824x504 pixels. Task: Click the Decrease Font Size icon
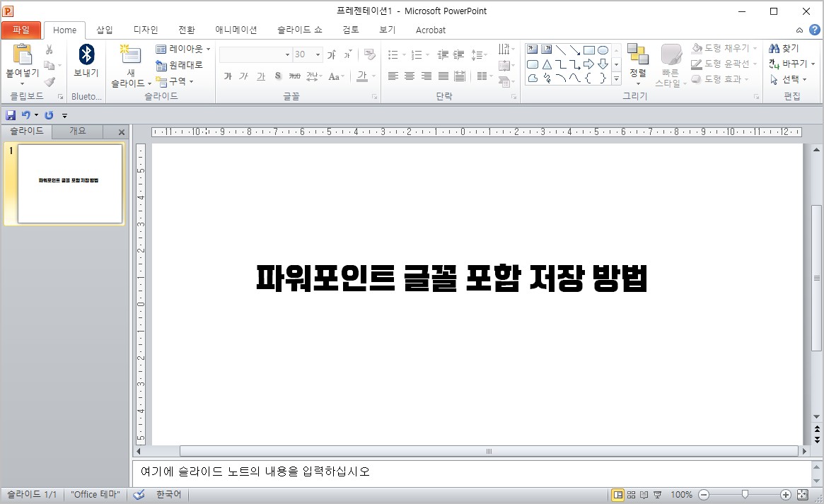point(347,54)
